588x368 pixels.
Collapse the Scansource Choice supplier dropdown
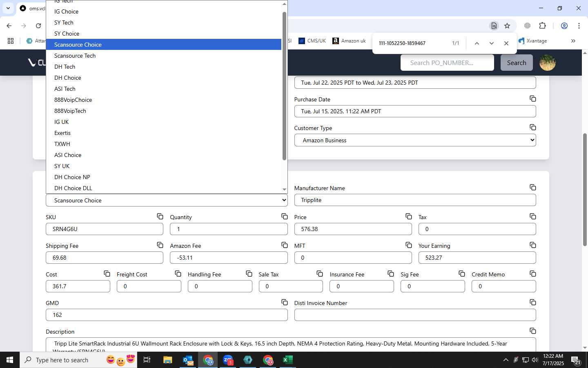167,200
